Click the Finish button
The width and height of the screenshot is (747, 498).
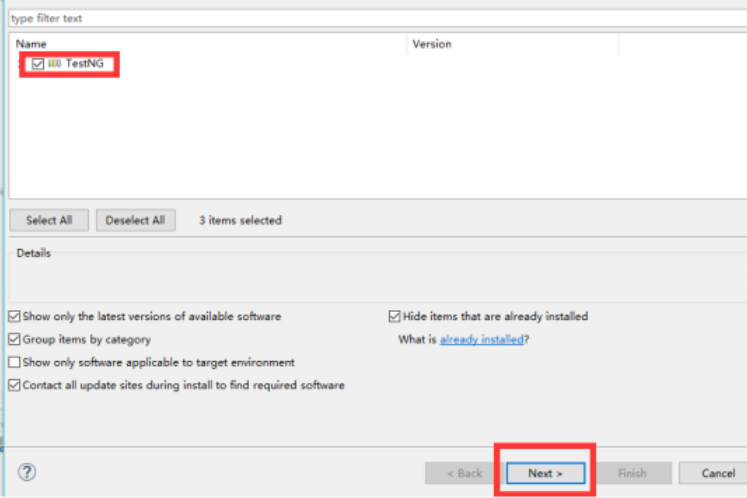(x=632, y=473)
